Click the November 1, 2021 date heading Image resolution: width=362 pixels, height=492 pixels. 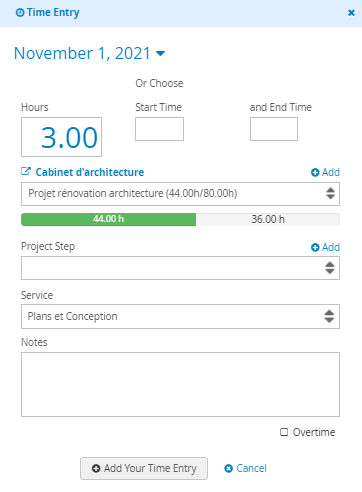pyautogui.click(x=82, y=53)
